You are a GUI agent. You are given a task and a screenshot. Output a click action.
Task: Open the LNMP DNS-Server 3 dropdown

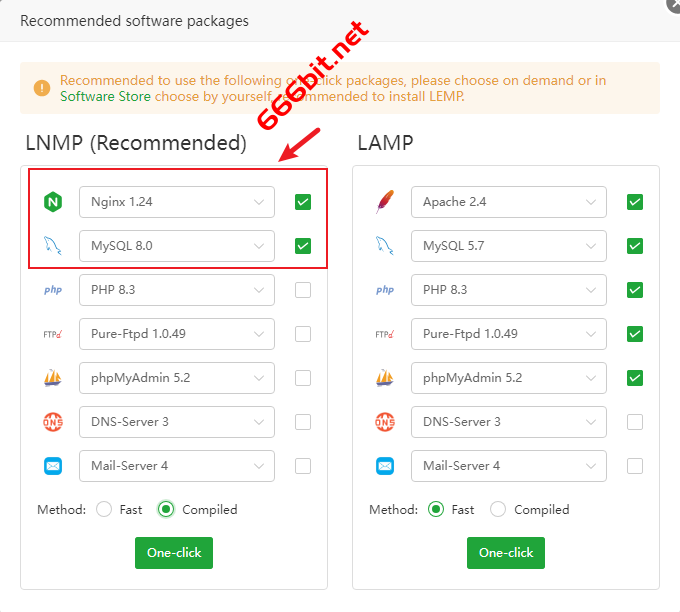coord(177,422)
